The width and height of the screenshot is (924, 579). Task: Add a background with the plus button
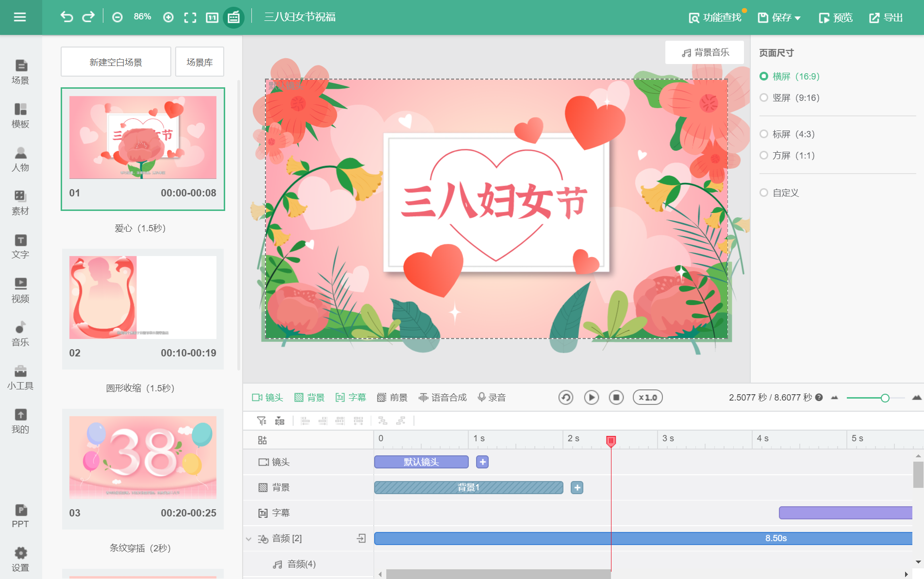(577, 487)
